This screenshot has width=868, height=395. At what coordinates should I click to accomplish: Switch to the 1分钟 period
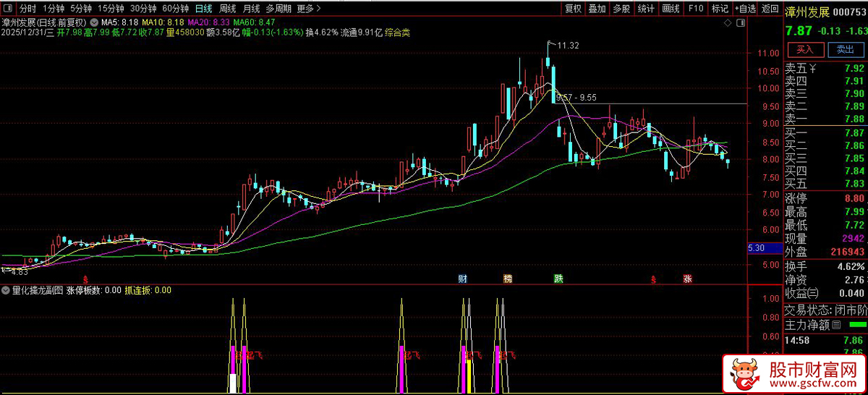pyautogui.click(x=53, y=9)
